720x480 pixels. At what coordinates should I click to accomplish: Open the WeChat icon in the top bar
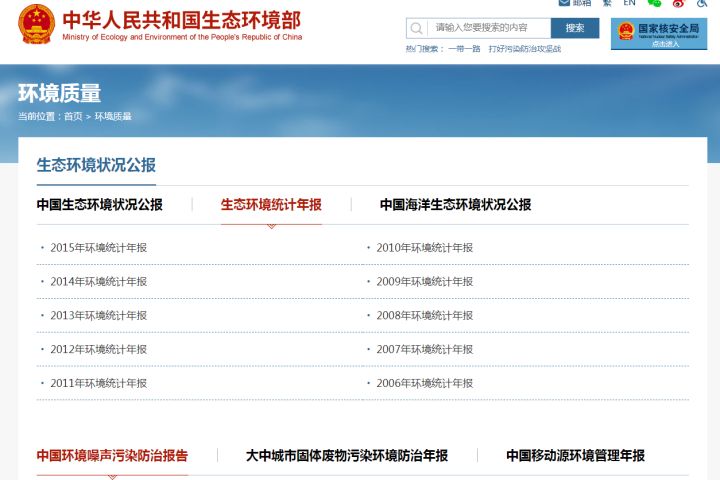(x=654, y=3)
